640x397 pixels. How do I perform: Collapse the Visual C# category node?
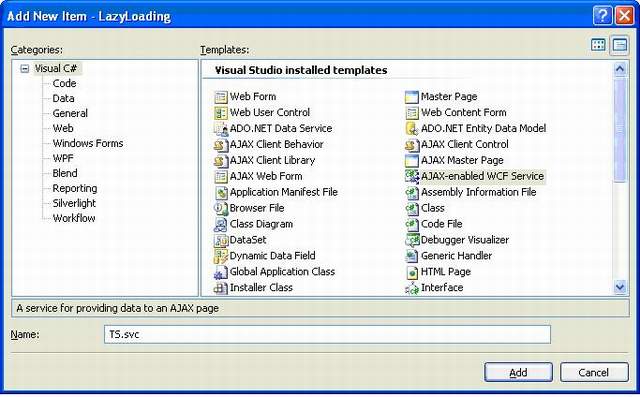pos(24,69)
